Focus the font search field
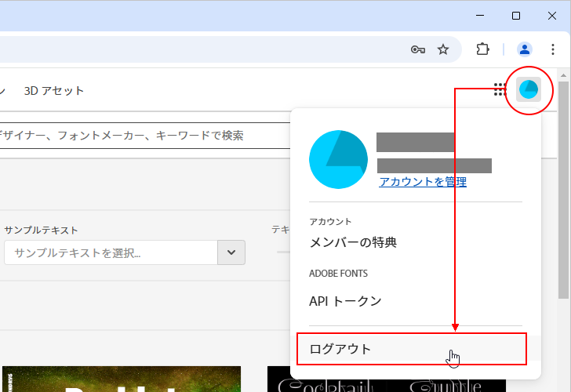The image size is (571, 392). pos(145,136)
